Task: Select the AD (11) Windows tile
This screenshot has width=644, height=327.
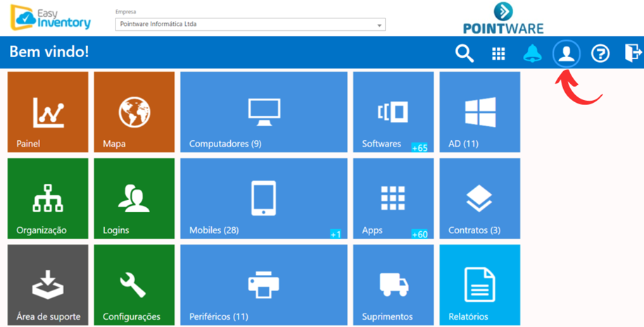Action: pos(479,113)
